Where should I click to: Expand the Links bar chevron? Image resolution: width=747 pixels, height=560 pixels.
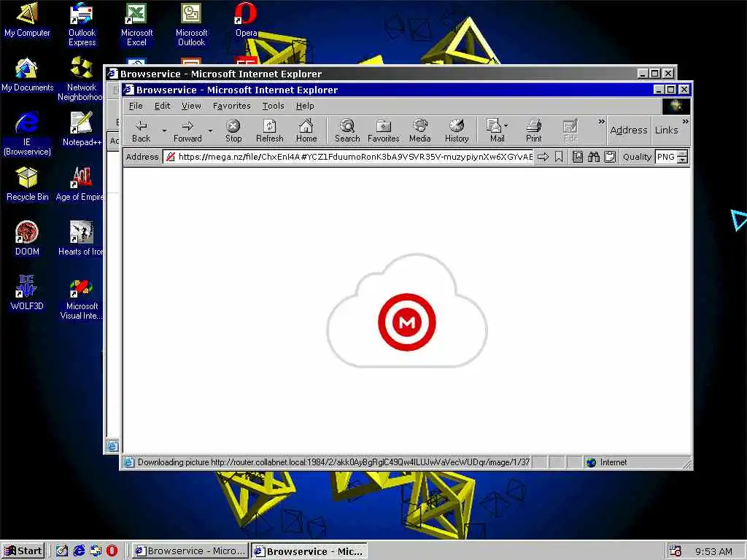685,122
